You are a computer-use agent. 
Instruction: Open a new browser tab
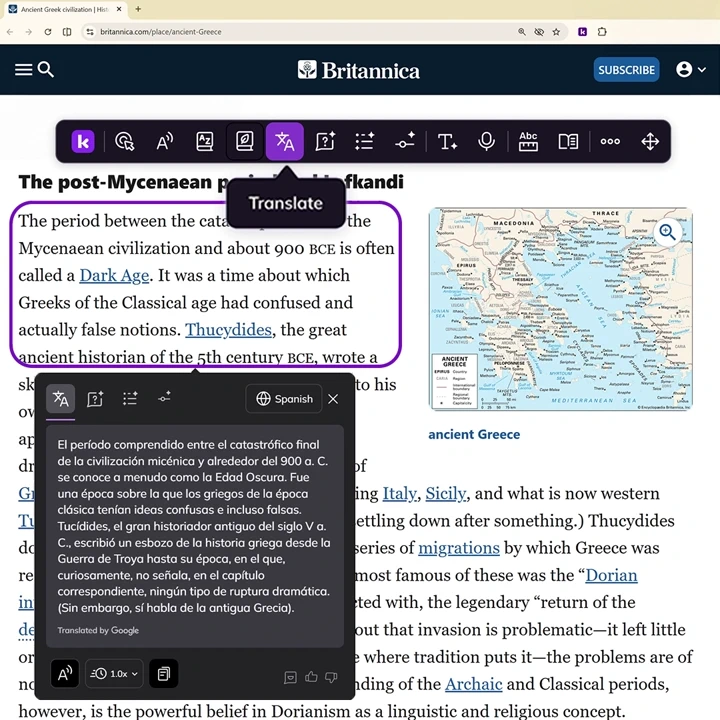138,9
